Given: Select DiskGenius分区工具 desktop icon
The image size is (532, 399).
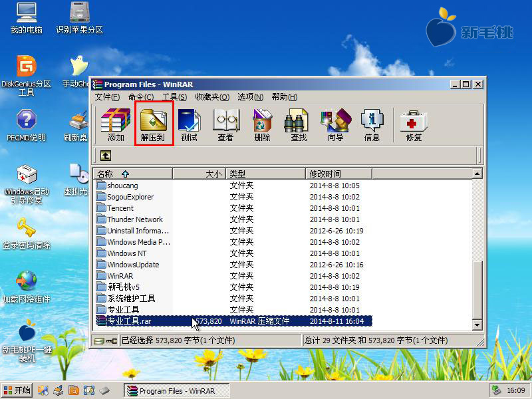Looking at the screenshot, I should (26, 76).
